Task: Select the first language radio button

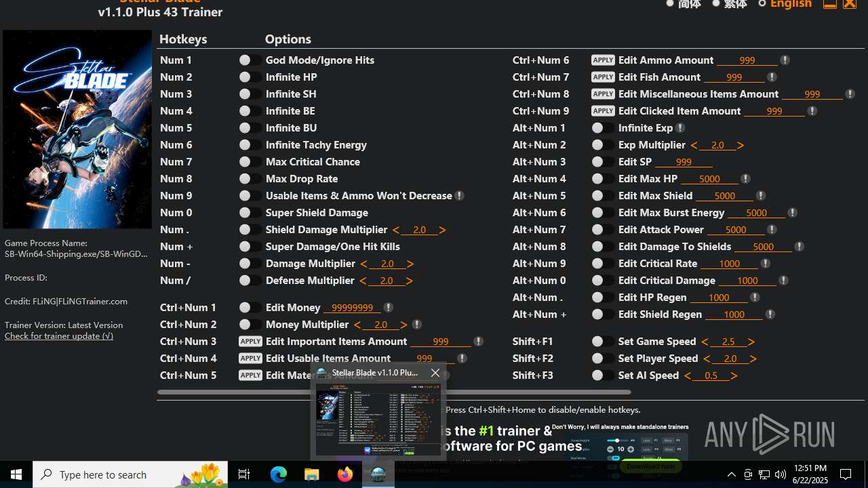Action: point(670,4)
